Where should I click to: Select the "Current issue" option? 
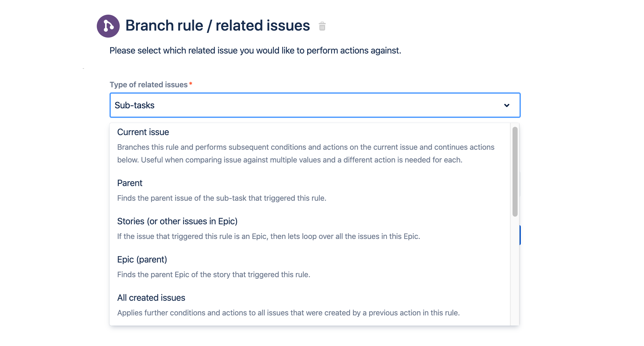click(x=143, y=132)
